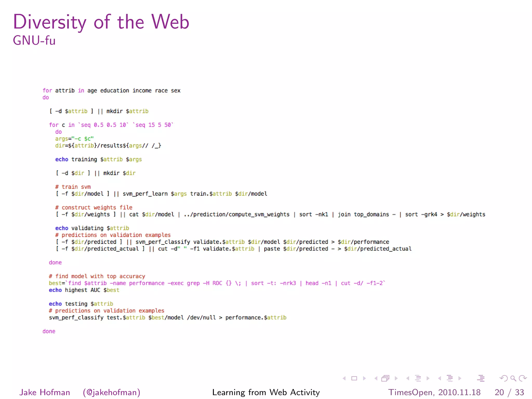Click the '# construct weights file' comment
Screen dimensions: 532x399
94,207
